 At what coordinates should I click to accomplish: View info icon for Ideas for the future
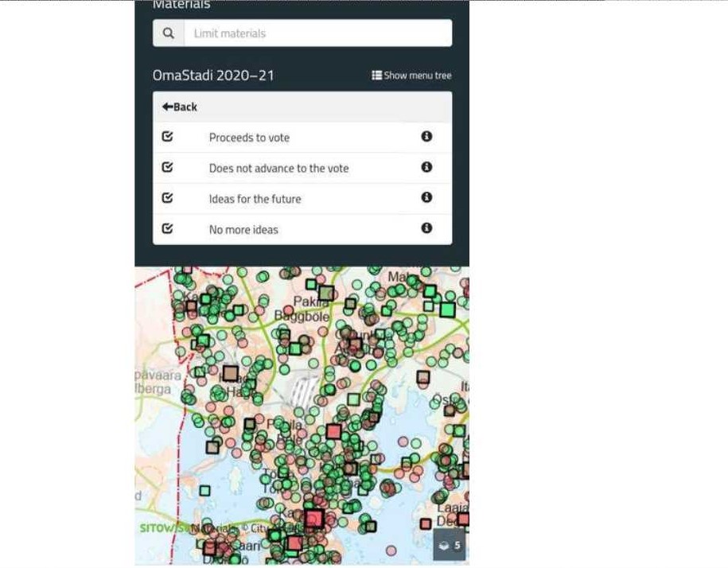point(426,198)
